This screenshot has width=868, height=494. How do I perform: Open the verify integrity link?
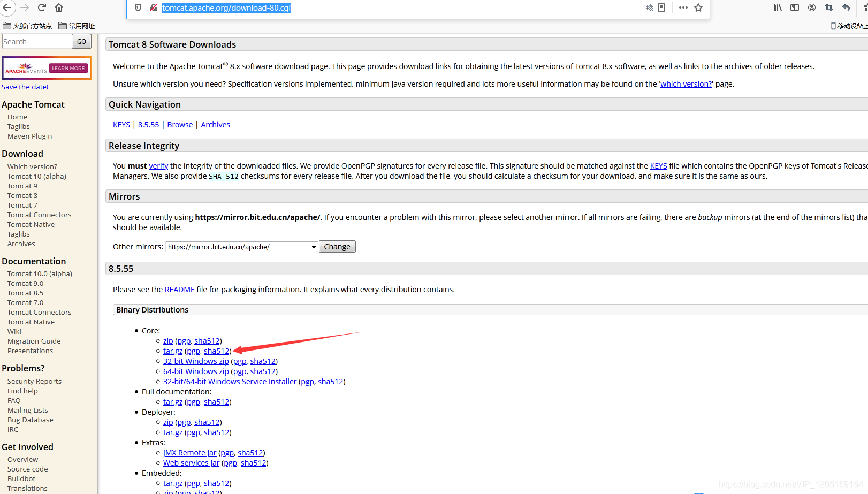point(158,166)
